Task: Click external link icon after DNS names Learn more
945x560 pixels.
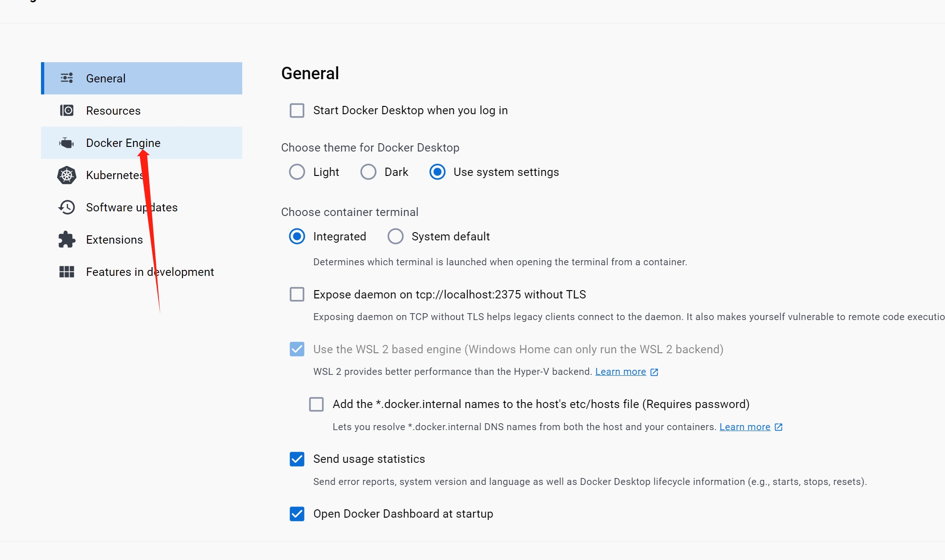Action: pos(779,427)
